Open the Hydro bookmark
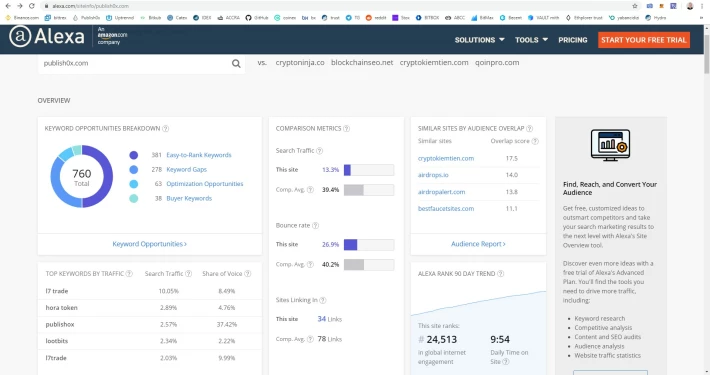 coord(656,18)
